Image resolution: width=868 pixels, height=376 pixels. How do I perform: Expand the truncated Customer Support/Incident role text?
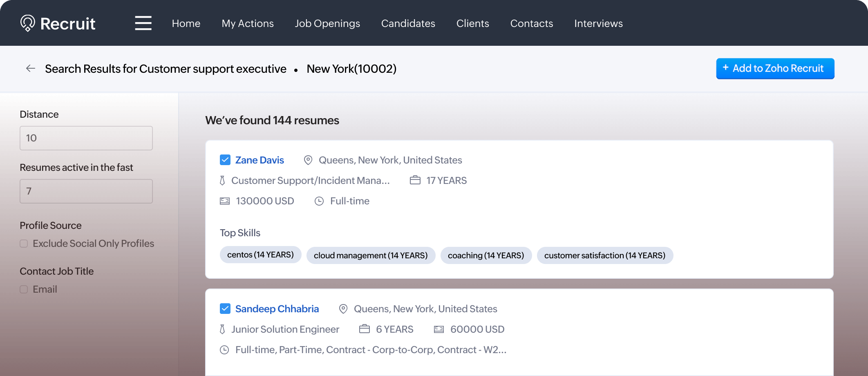tap(311, 180)
